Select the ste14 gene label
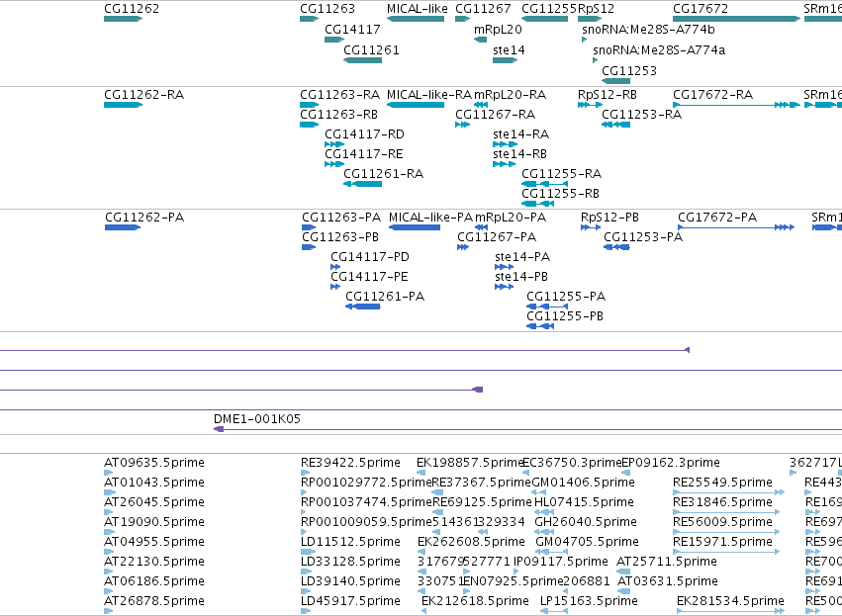This screenshot has height=616, width=842. (509, 50)
